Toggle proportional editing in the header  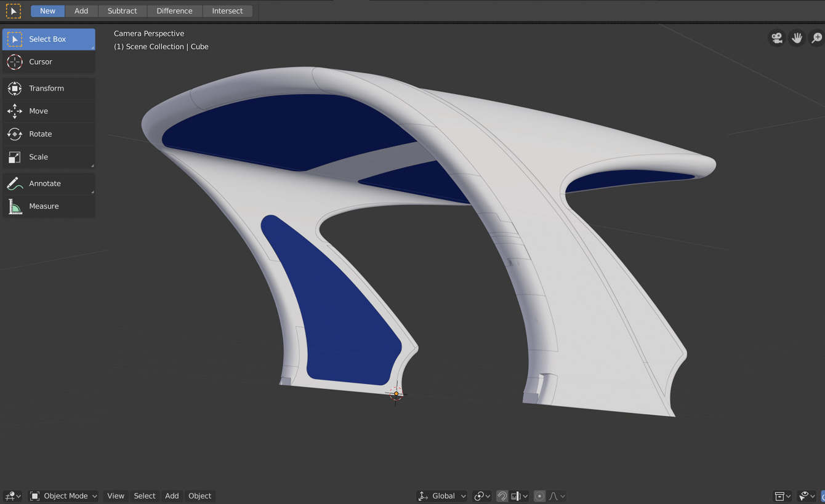pyautogui.click(x=539, y=496)
